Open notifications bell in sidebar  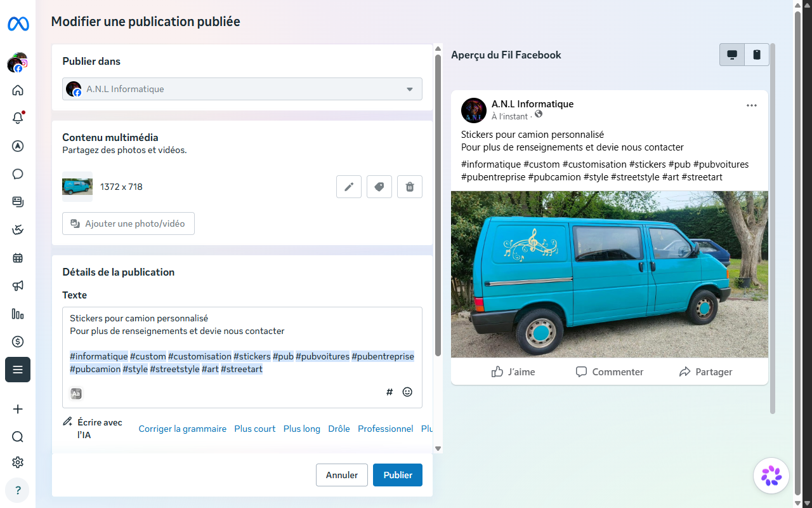coord(18,117)
